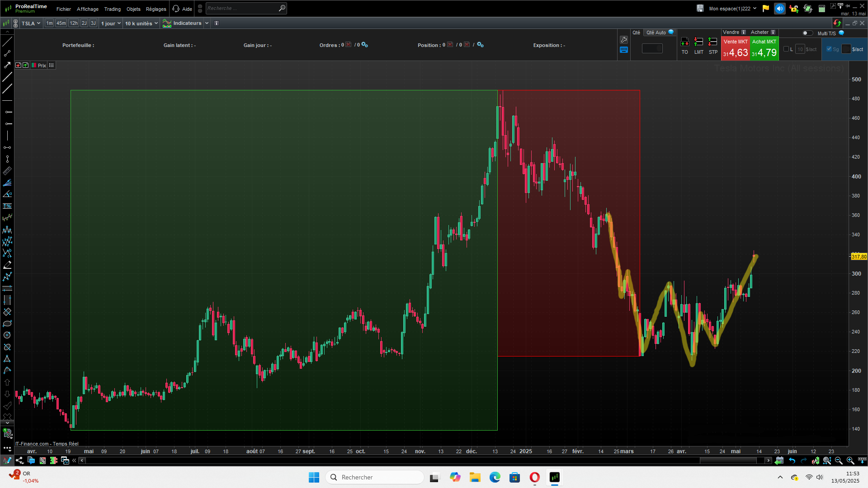Toggle the Multi T/S switch
Viewport: 868px width, 488px height.
(807, 33)
